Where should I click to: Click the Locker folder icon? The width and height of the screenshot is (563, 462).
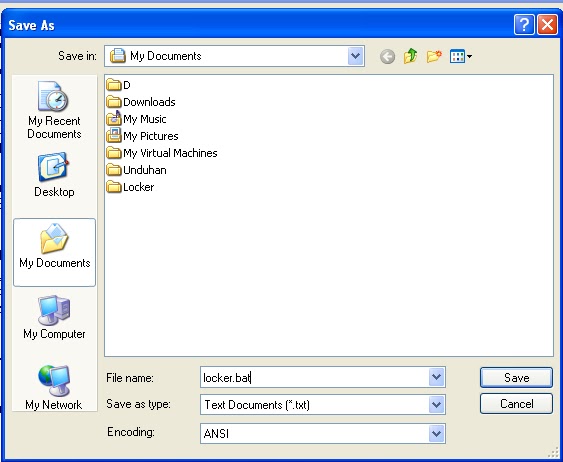(114, 187)
